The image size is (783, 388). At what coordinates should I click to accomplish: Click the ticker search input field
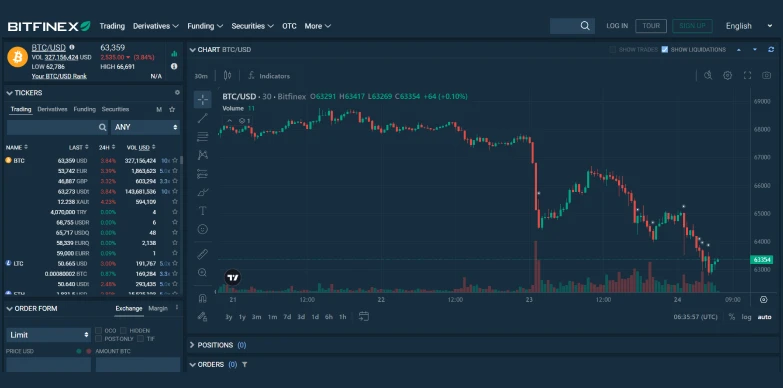pyautogui.click(x=57, y=127)
